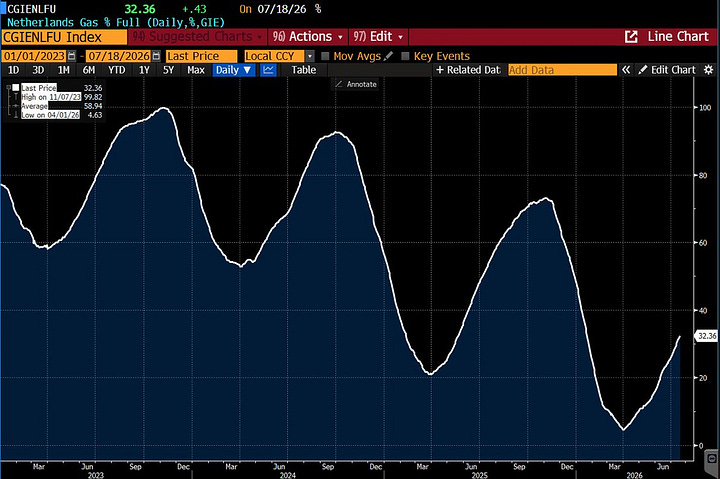Open the Suggested Charts dropdown
This screenshot has height=479, width=720.
(197, 37)
